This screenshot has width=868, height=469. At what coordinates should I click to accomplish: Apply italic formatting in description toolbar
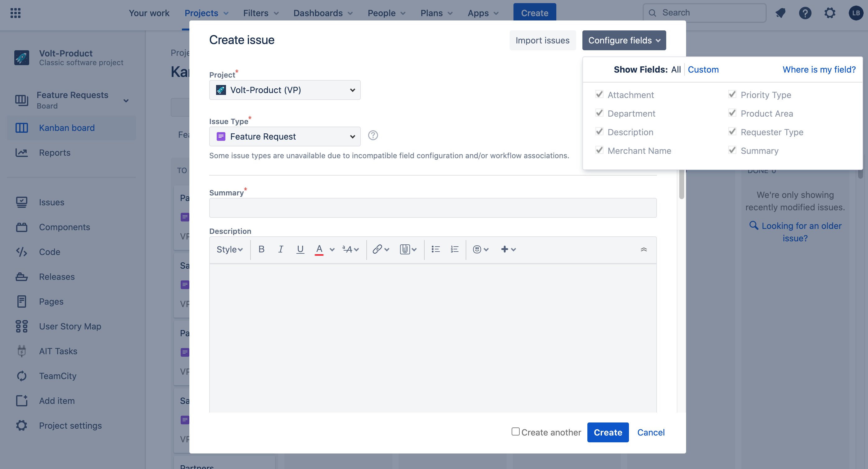point(280,249)
